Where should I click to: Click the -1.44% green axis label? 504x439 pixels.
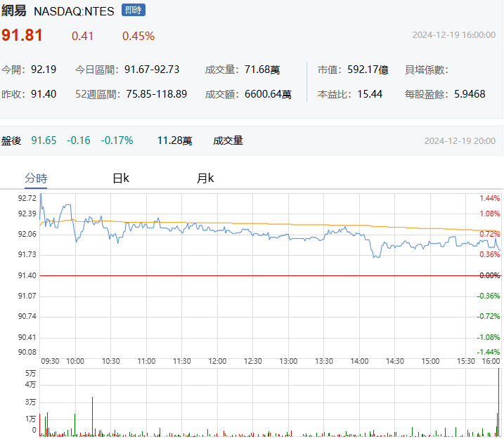point(489,352)
